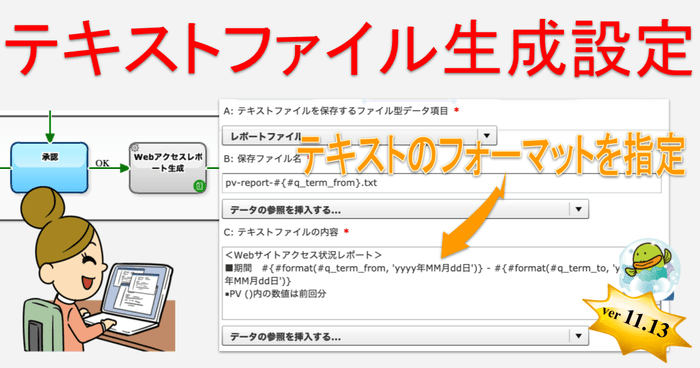Click label C: テキストファイルの内容

281,232
